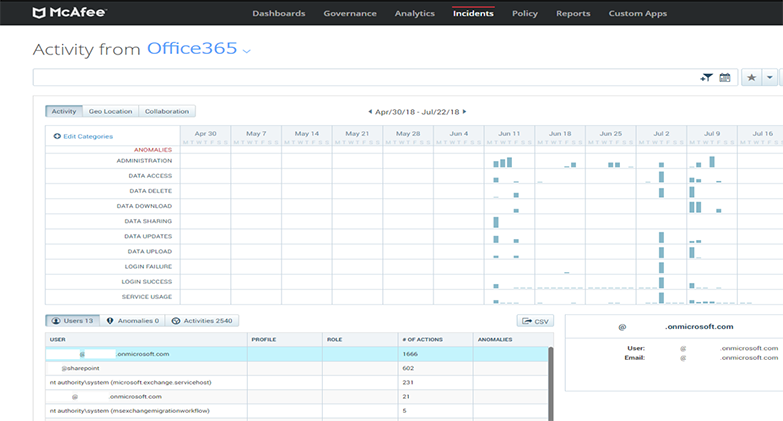
Task: Click the star saved views button
Action: pos(751,77)
